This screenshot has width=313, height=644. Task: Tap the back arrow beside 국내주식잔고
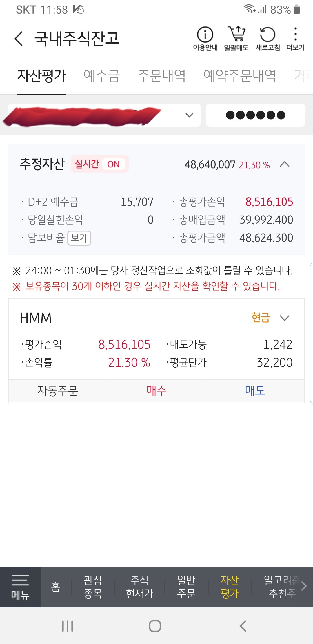19,38
